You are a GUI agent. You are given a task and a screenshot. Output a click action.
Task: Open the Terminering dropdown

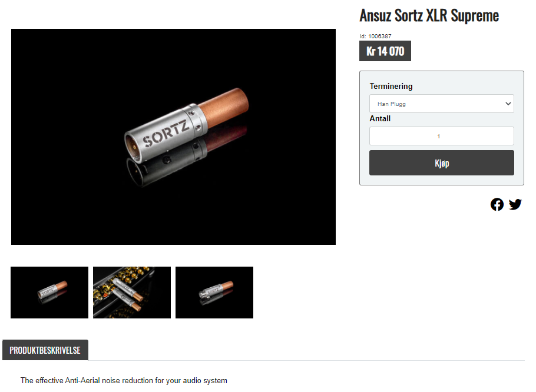tap(441, 104)
